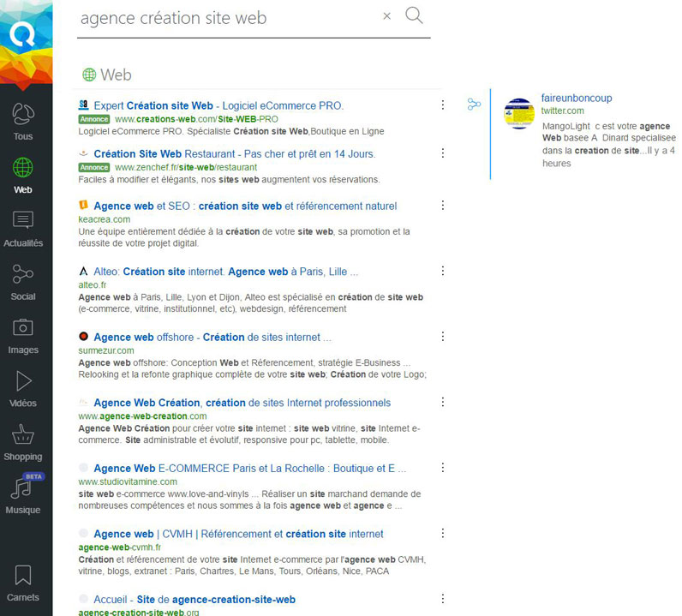Open Agence web offshore result link

point(212,338)
